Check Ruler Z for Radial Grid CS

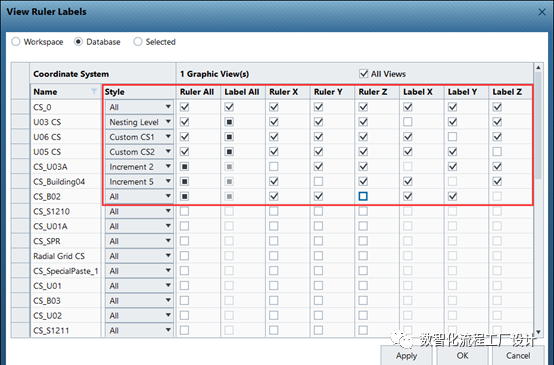pos(363,256)
